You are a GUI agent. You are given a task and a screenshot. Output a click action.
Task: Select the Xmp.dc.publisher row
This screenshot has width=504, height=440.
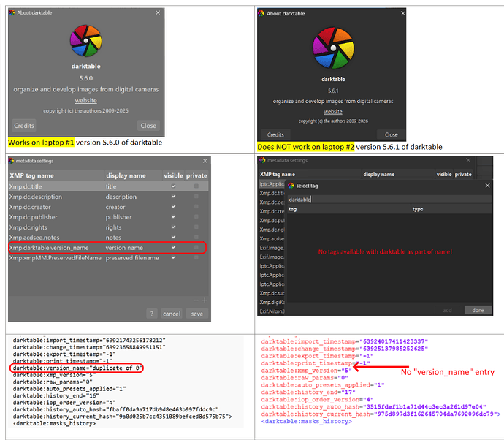pos(108,217)
